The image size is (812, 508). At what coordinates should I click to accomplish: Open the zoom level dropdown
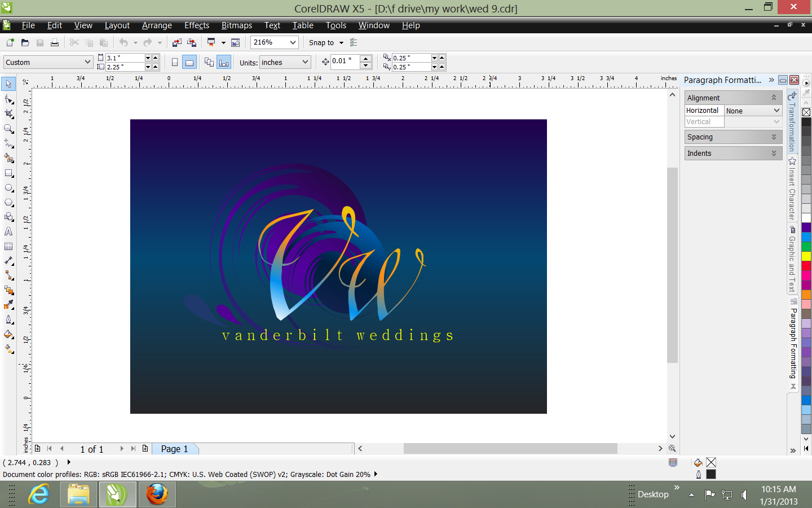(293, 42)
